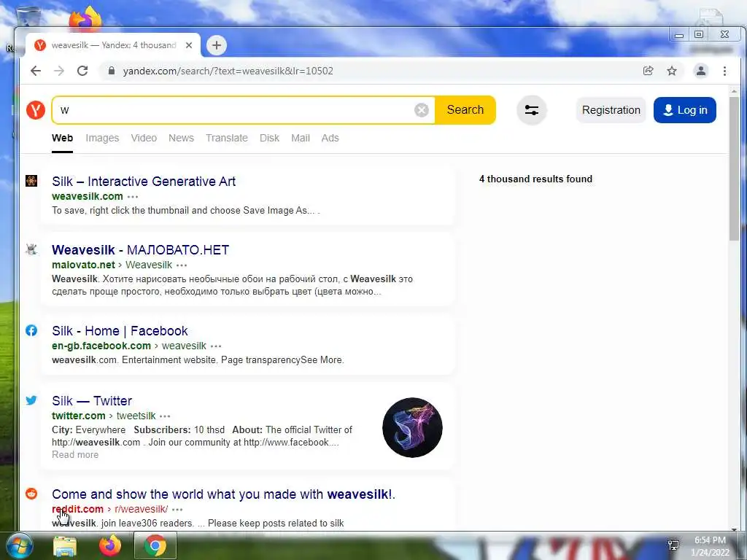Click the '4 thousand results found' text
Viewport: 747px width, 560px height.
(535, 179)
